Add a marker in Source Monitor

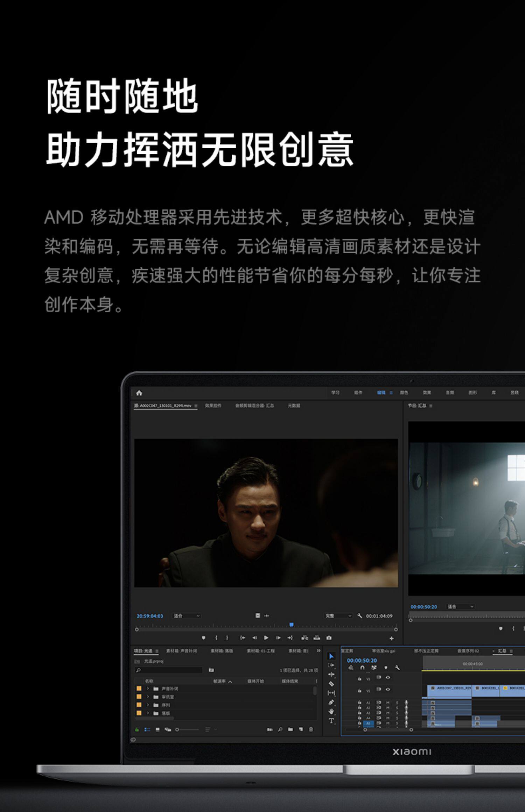[204, 638]
